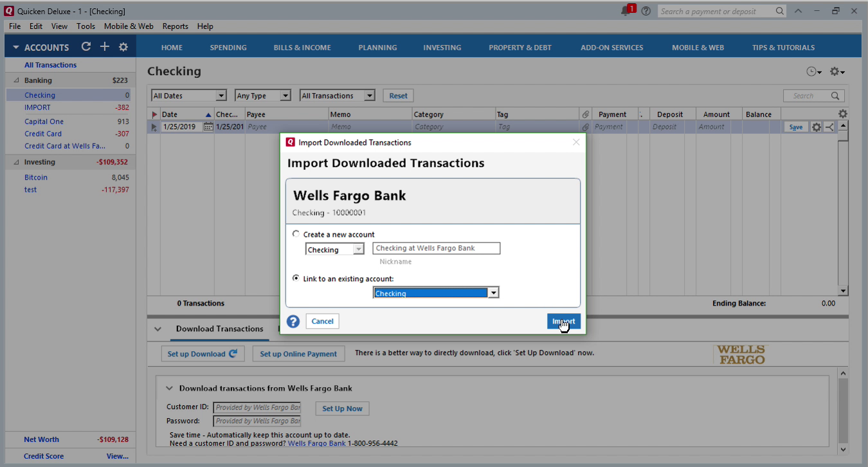Open accounts sidebar settings gear
868x467 pixels.
[x=123, y=47]
